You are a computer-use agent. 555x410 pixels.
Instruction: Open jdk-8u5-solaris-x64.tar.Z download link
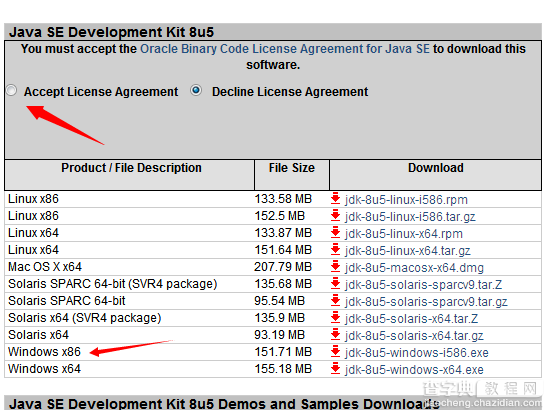coord(411,319)
